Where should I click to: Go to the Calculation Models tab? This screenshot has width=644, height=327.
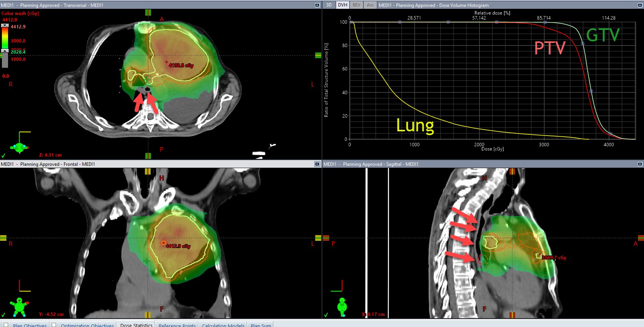tap(223, 325)
